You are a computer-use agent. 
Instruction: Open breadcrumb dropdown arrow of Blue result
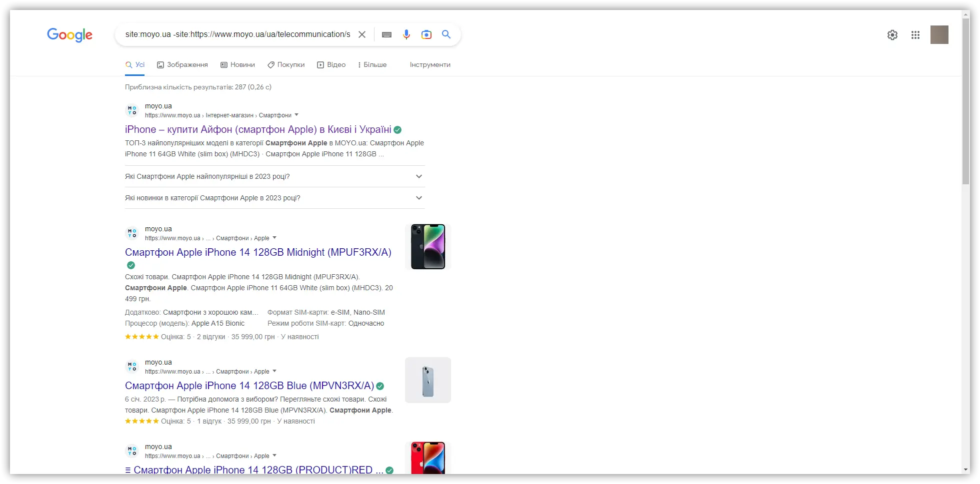[x=274, y=371]
